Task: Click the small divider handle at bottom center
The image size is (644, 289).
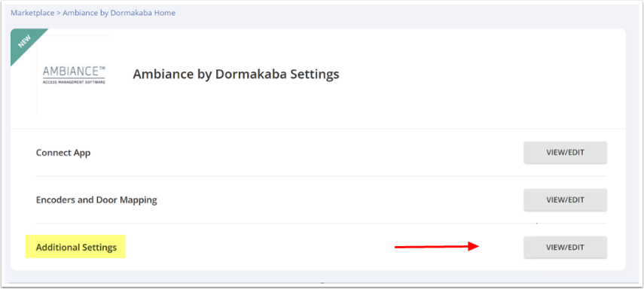Action: tap(322, 283)
